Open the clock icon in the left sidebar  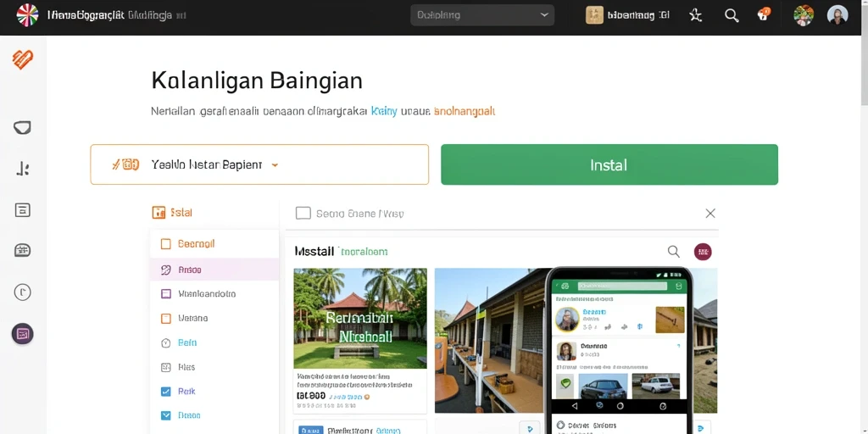click(x=23, y=292)
